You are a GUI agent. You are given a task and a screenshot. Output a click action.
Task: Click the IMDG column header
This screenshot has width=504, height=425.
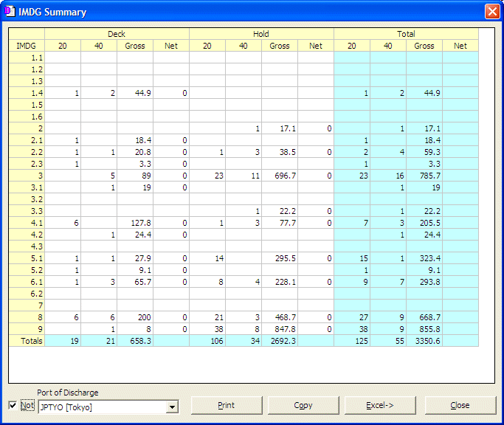click(x=27, y=46)
